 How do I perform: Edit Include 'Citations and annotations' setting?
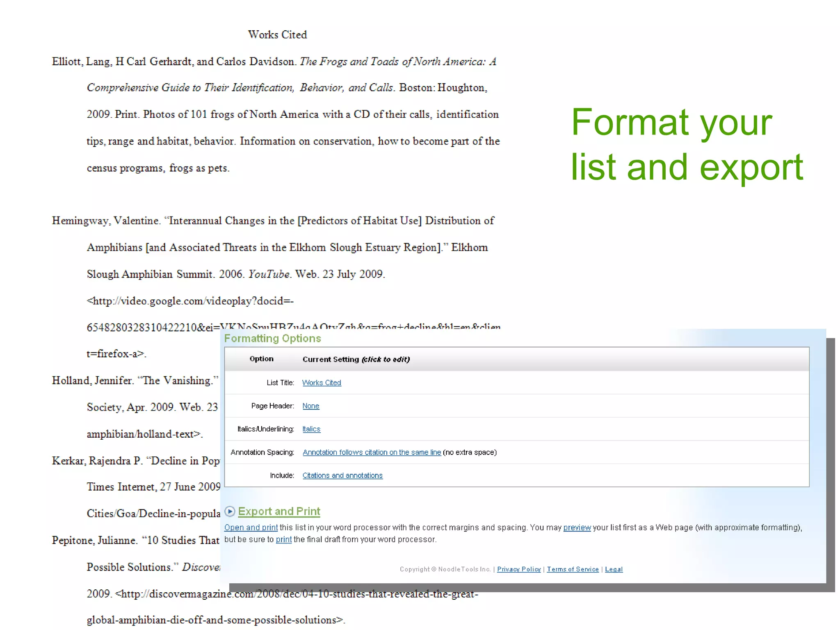pyautogui.click(x=342, y=475)
